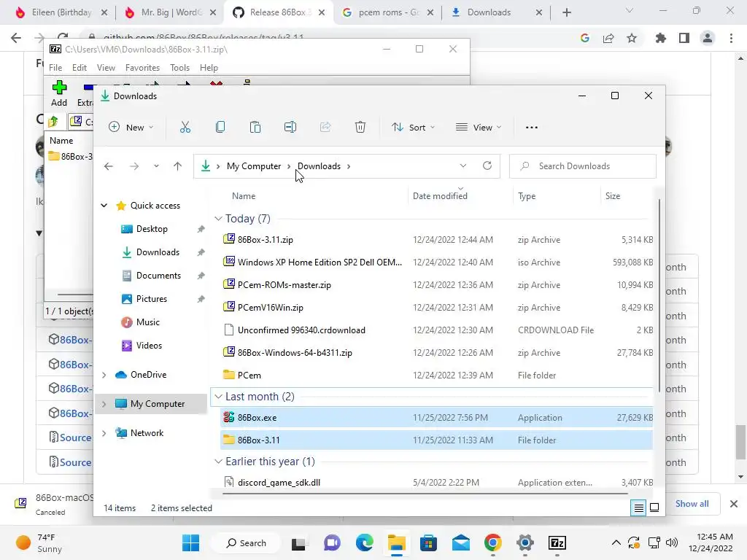Screen dimensions: 747x560
Task: Select discord_game_sdk.dll file
Action: (436, 482)
